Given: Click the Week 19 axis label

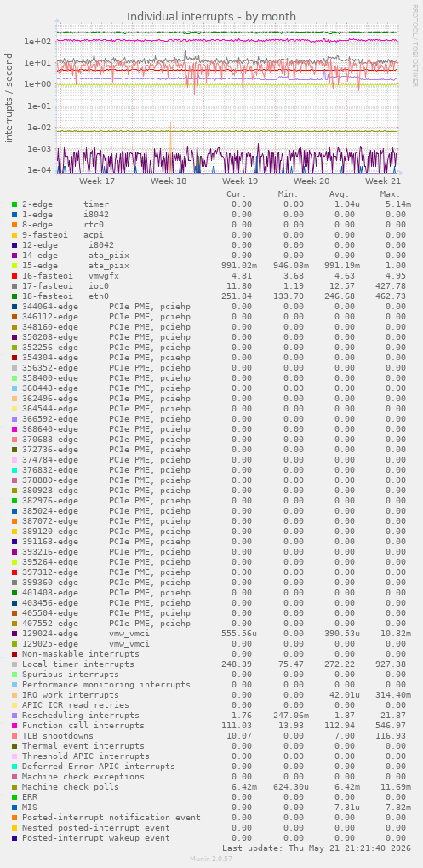Looking at the screenshot, I should (x=240, y=181).
